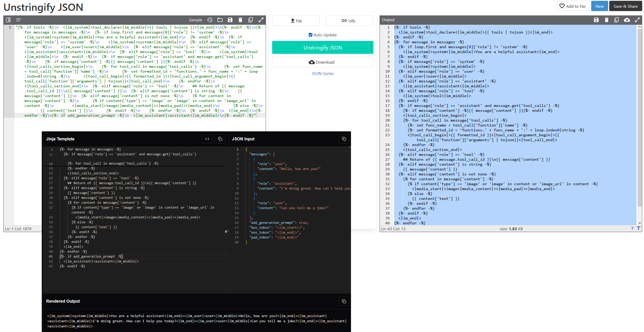This screenshot has width=644, height=332.
Task: Expand input editor to fullscreen
Action: [x=261, y=20]
